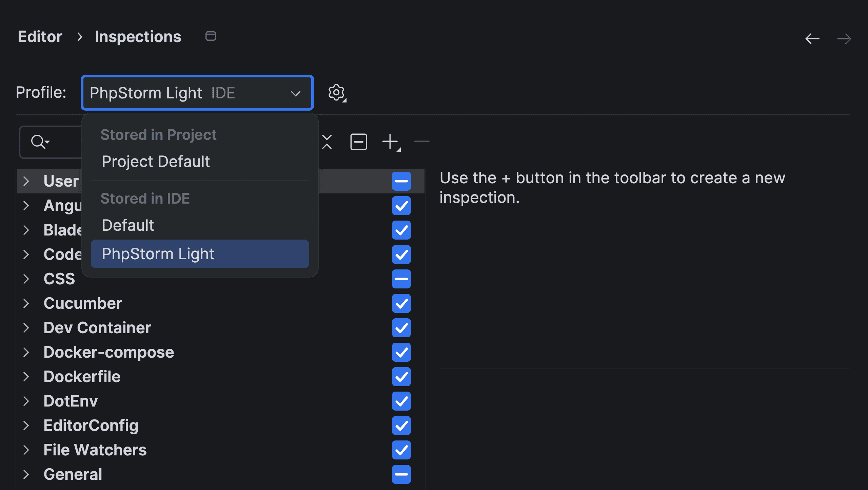Uncheck the Cucumber inspections checkbox
The width and height of the screenshot is (868, 490).
[x=401, y=303]
